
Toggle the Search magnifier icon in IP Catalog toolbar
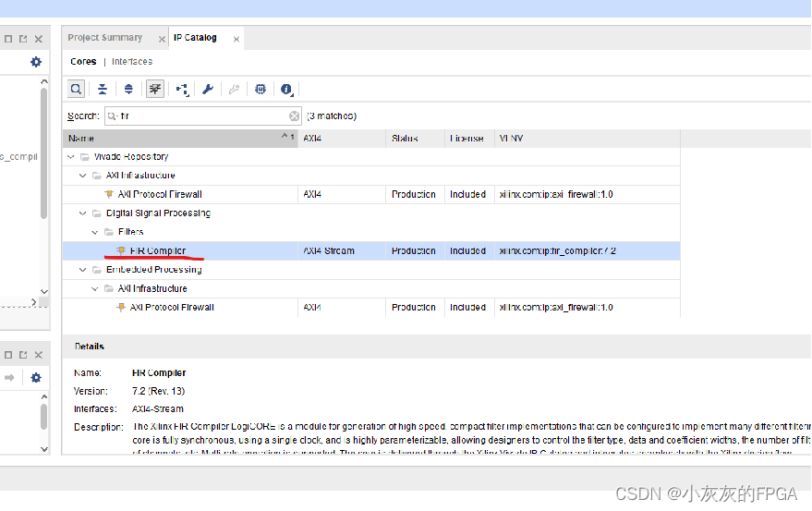(x=76, y=89)
